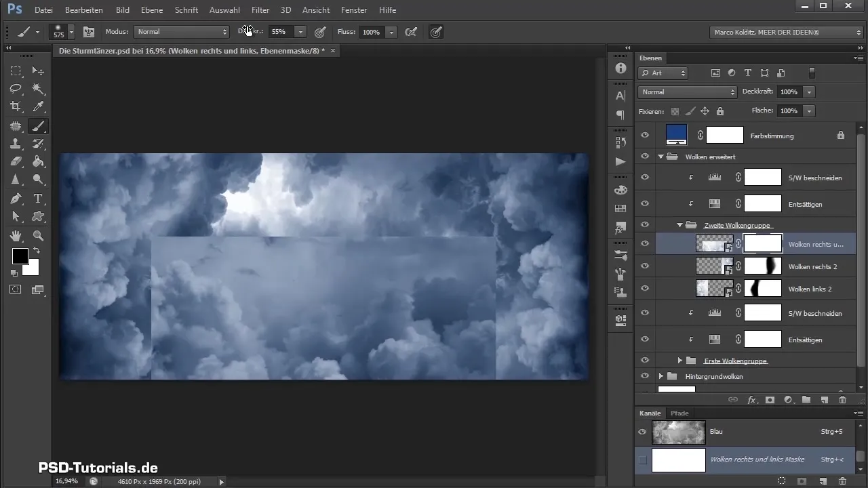Select the Eyedropper tool
868x488 pixels.
[x=39, y=106]
